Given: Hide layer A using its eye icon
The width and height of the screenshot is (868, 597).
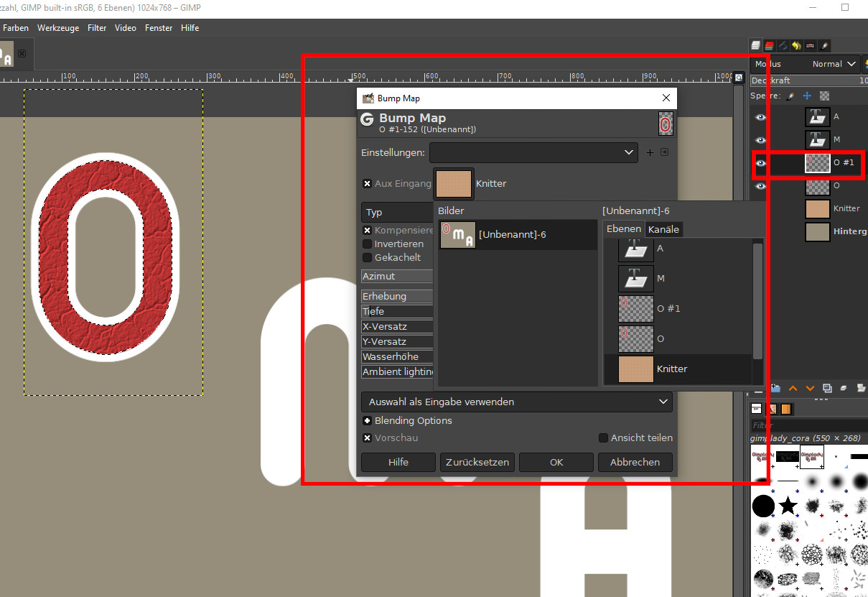Looking at the screenshot, I should coord(760,117).
